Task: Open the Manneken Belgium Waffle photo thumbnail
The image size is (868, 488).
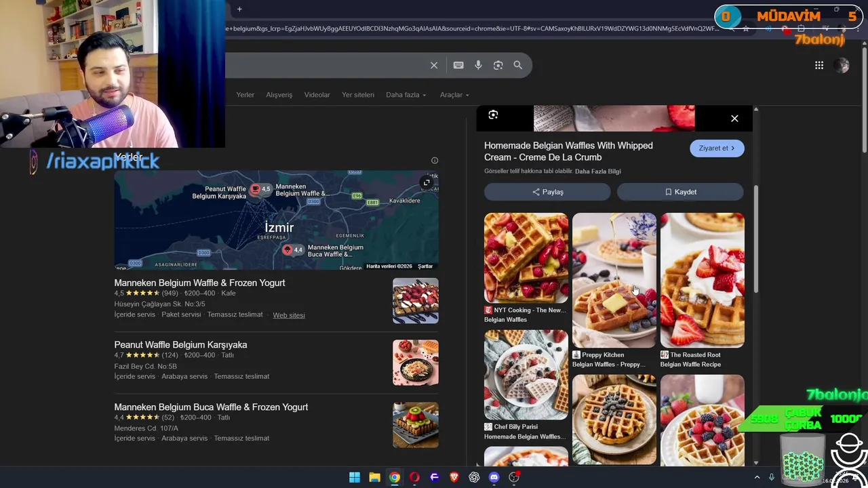Action: click(x=416, y=301)
